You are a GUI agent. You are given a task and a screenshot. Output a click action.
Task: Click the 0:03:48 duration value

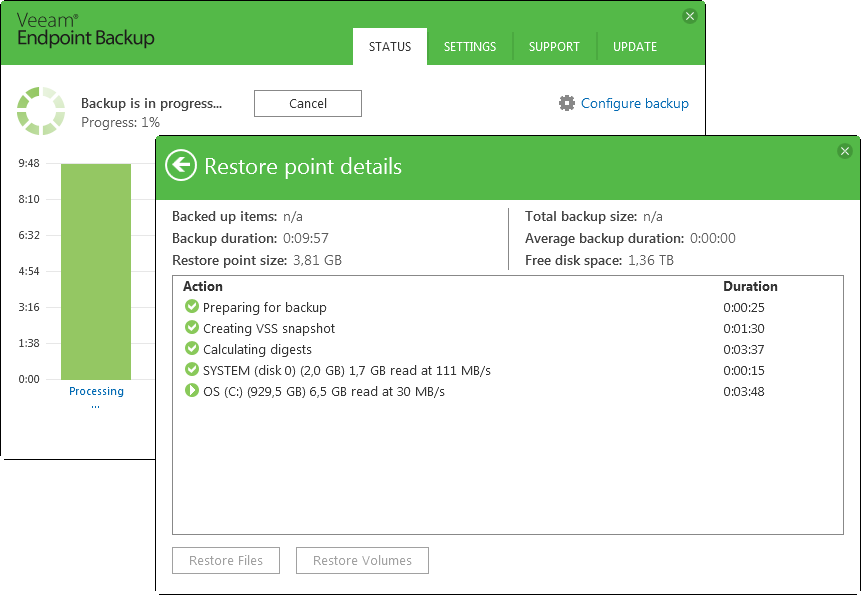coord(744,391)
